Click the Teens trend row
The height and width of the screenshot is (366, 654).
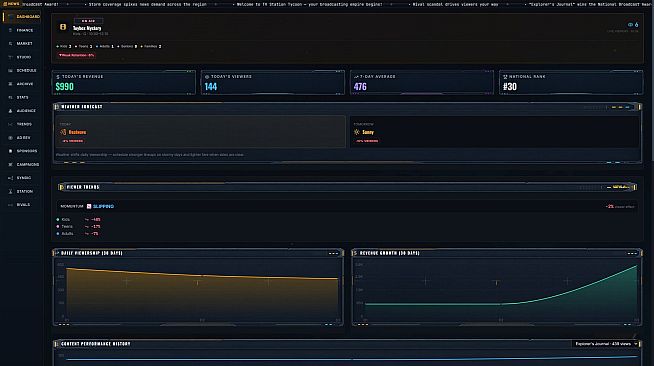tap(78, 226)
